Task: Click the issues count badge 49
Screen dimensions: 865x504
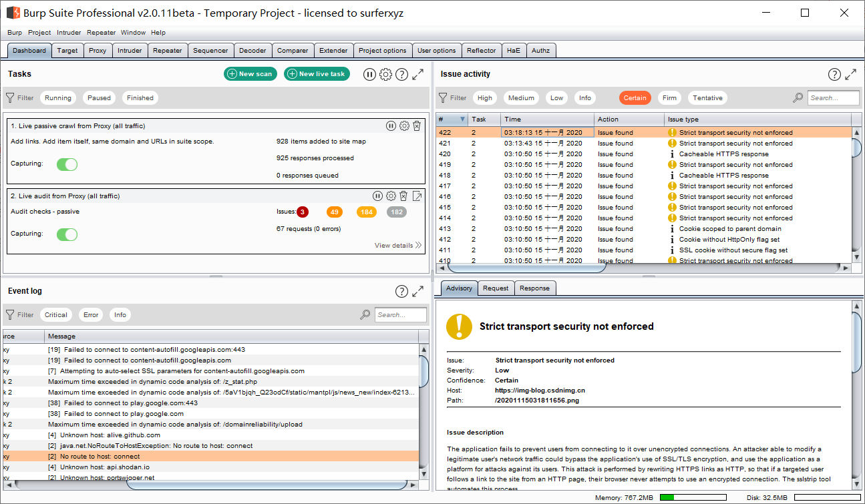Action: pos(335,212)
